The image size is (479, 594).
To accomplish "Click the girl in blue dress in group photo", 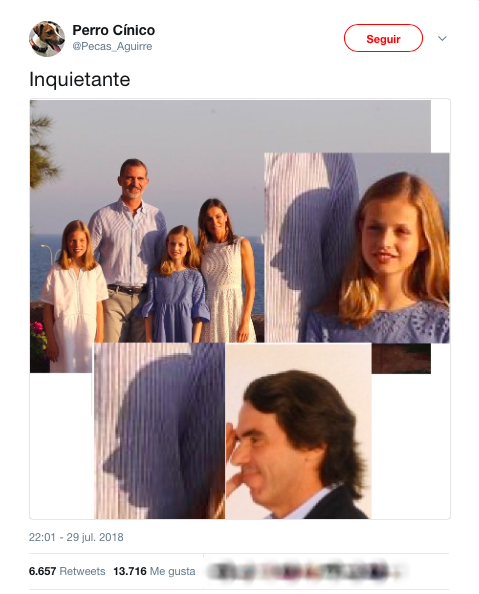I will 176,284.
